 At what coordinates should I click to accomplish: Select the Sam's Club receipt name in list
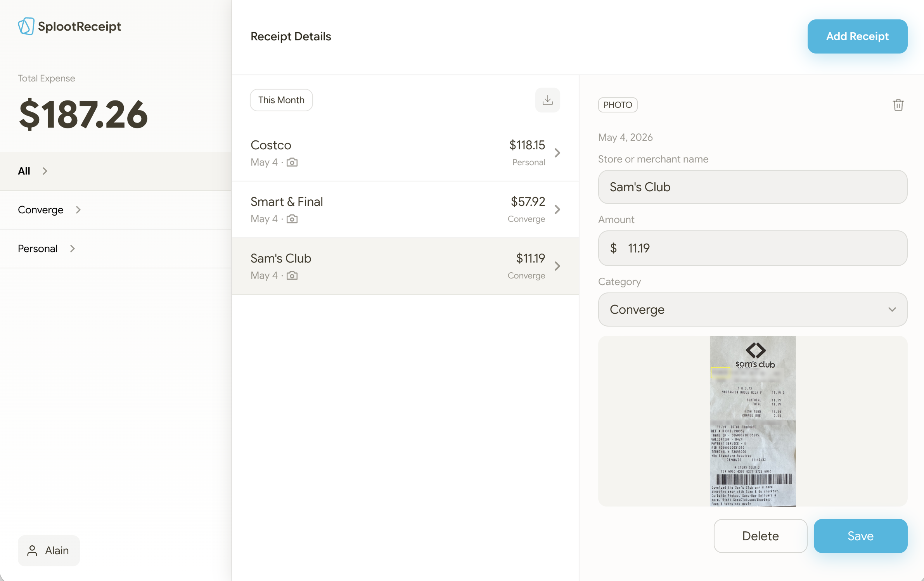[x=281, y=258]
